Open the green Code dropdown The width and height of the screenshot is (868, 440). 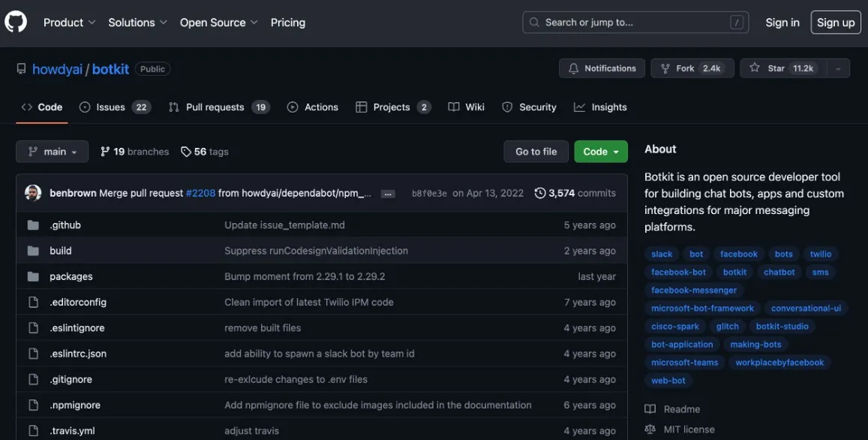[601, 152]
